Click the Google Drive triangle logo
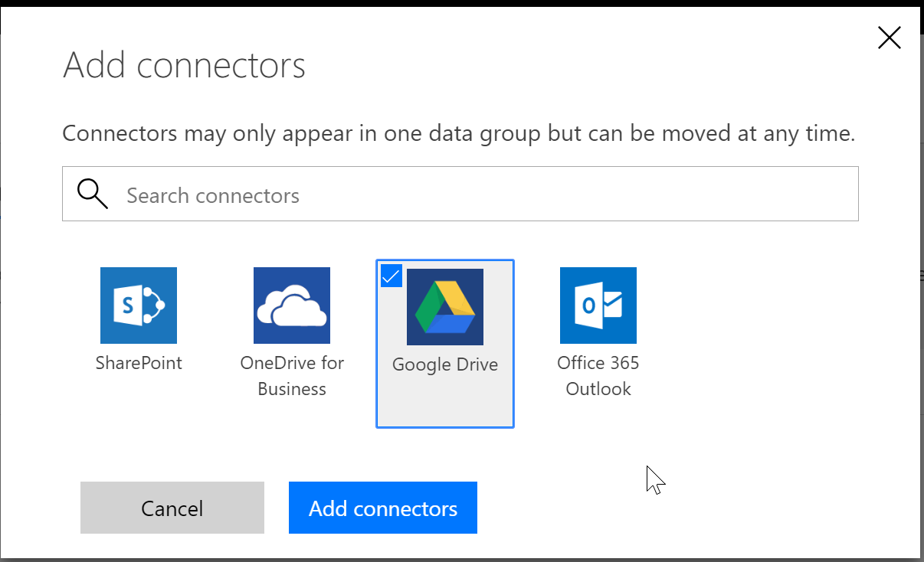Image resolution: width=924 pixels, height=562 pixels. pyautogui.click(x=445, y=307)
